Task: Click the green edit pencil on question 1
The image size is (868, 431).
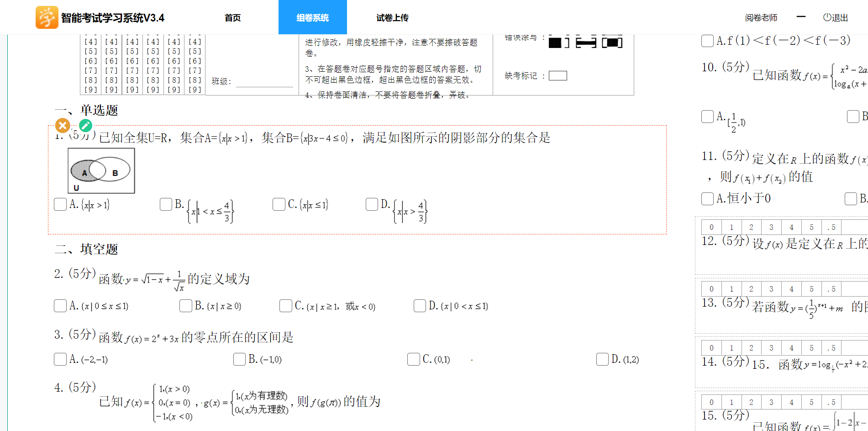Action: (x=85, y=125)
